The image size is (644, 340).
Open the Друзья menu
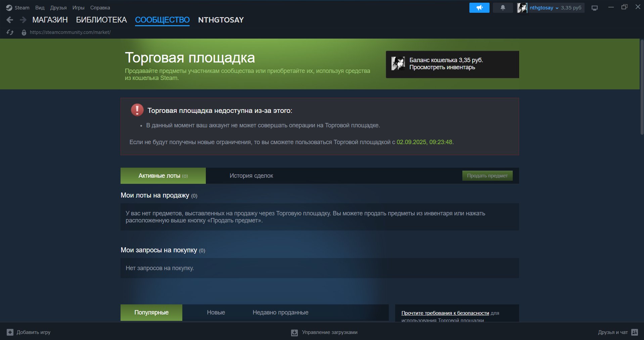pos(58,8)
